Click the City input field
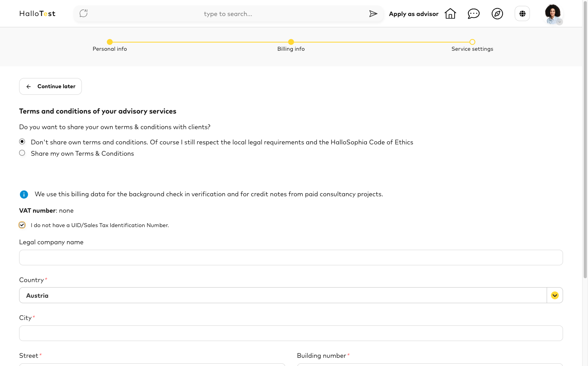Screen dimensions: 588x366 point(291,333)
